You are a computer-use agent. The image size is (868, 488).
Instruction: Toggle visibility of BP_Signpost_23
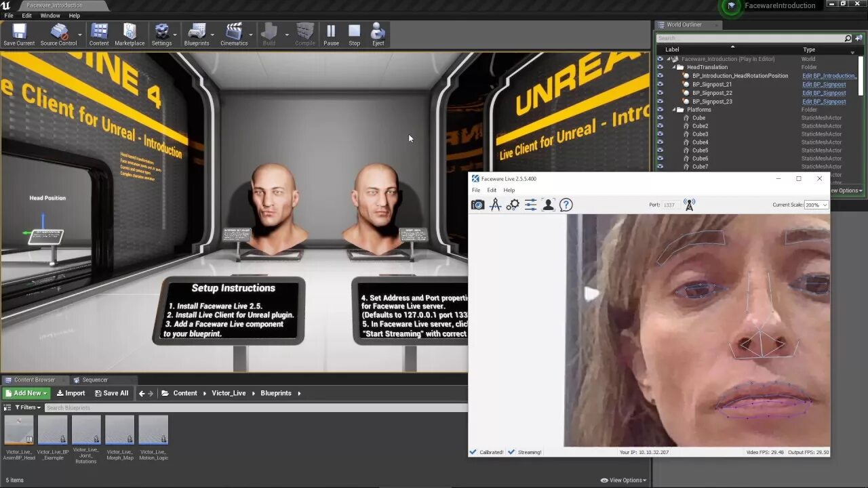tap(660, 101)
